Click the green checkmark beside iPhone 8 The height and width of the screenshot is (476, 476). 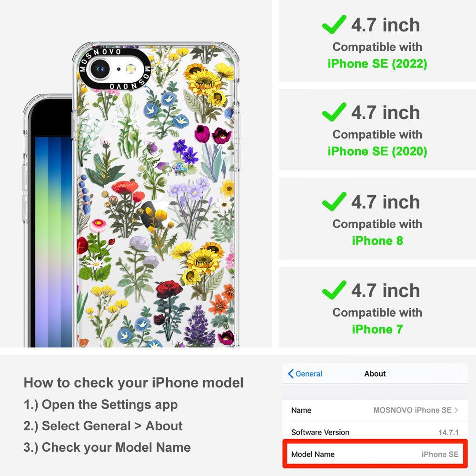(334, 201)
